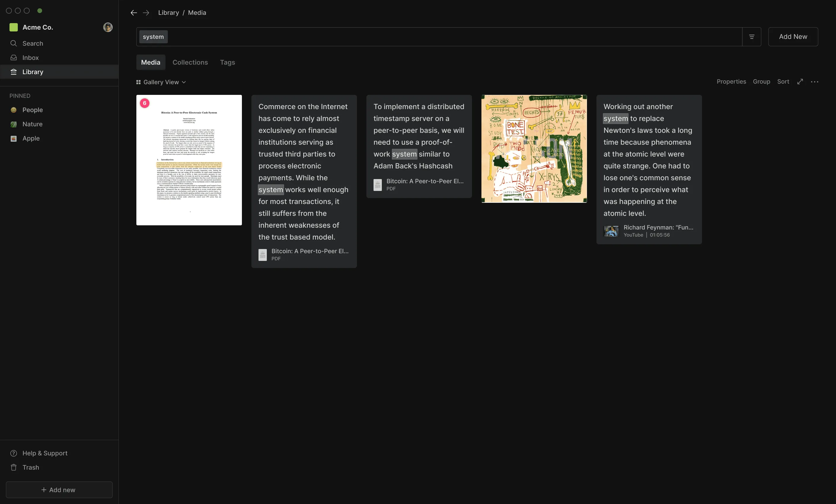Click the red badge showing 6
The height and width of the screenshot is (504, 836).
tap(145, 103)
